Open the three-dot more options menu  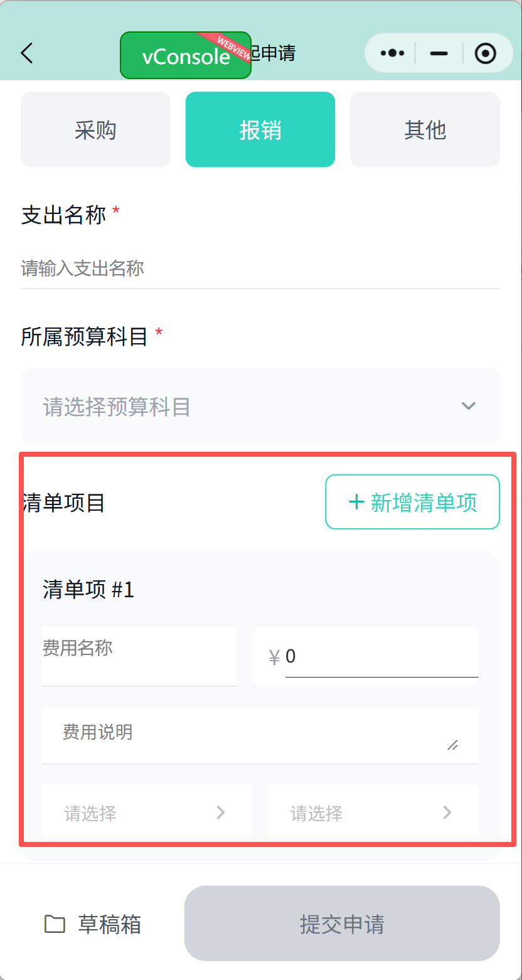(391, 53)
